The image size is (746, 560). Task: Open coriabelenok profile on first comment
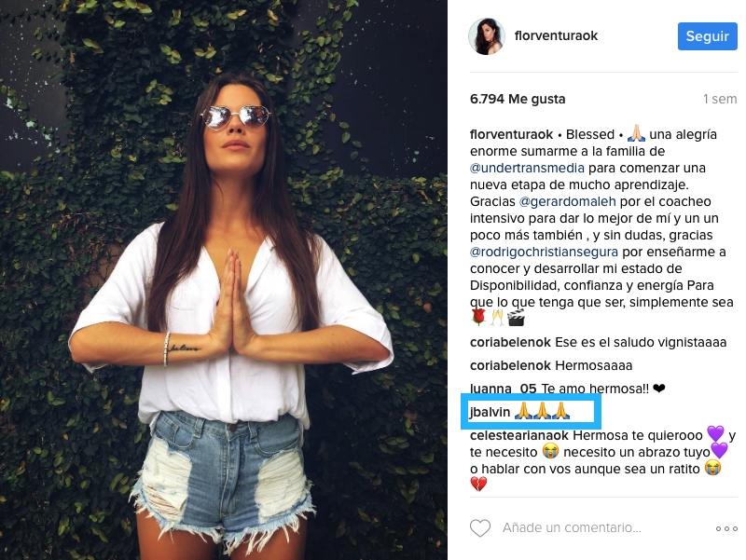coord(510,342)
